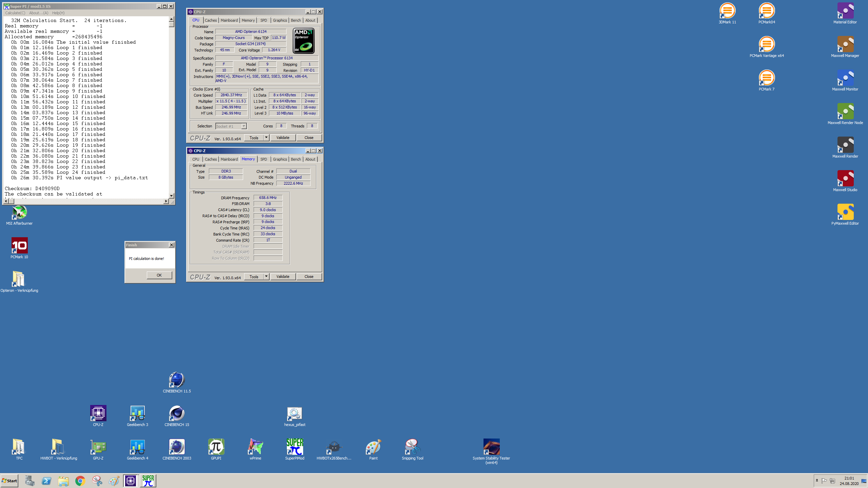Click Super PI vertical scrollbar up arrow
Viewport: 868px width, 488px height.
[x=172, y=19]
